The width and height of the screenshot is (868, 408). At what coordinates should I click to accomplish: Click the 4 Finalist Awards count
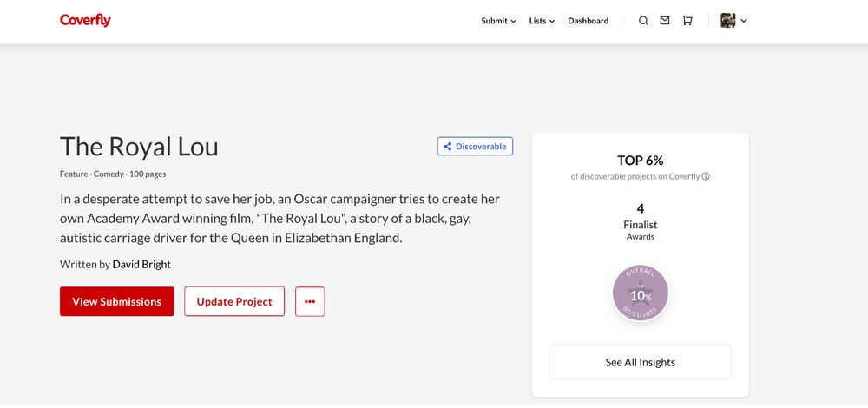pyautogui.click(x=641, y=221)
